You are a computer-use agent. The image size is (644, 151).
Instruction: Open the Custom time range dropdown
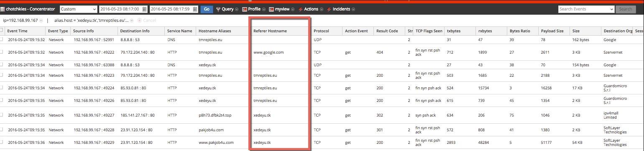(78, 9)
